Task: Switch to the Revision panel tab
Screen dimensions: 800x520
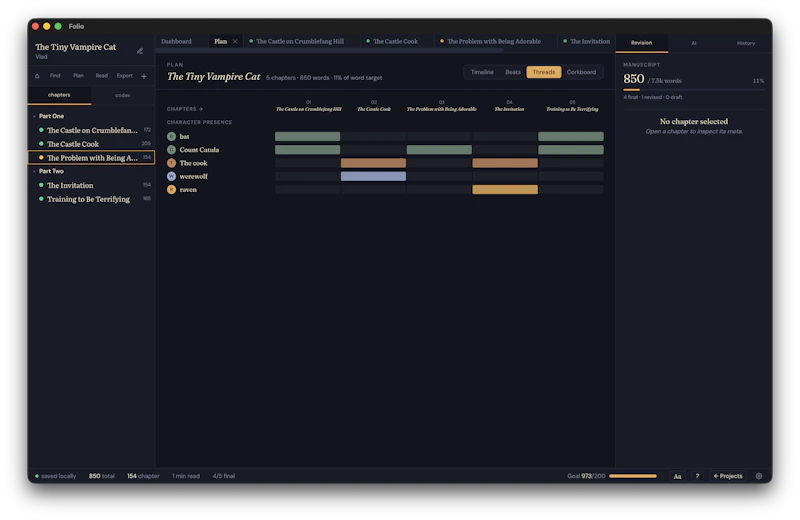Action: point(641,43)
